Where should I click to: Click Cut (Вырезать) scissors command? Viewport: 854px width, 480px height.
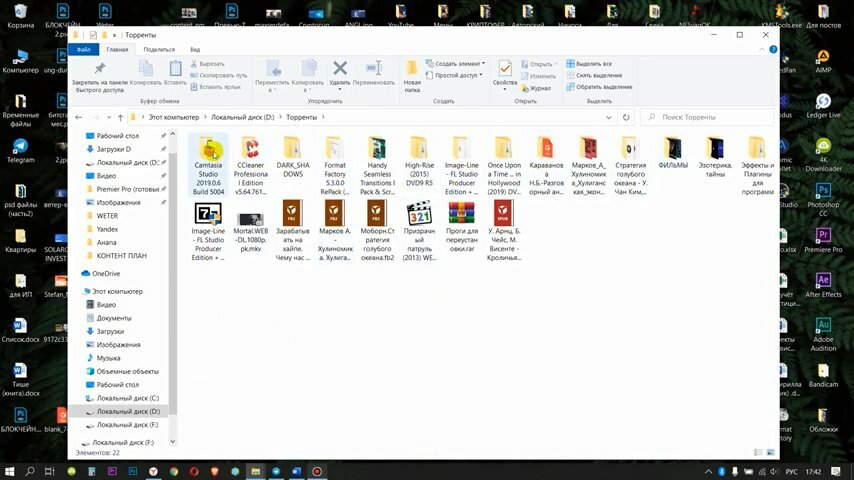208,64
